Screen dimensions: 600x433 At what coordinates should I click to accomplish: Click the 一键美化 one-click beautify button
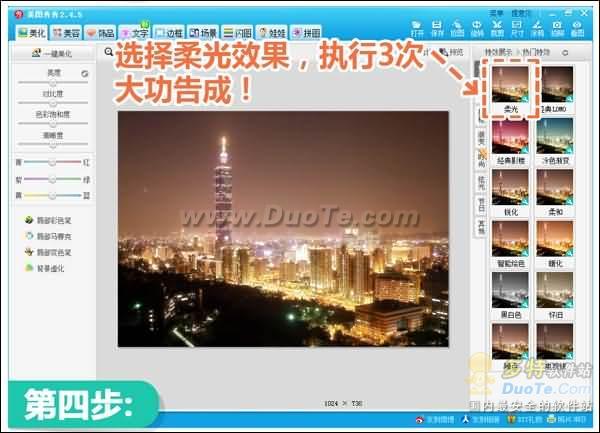pos(49,52)
